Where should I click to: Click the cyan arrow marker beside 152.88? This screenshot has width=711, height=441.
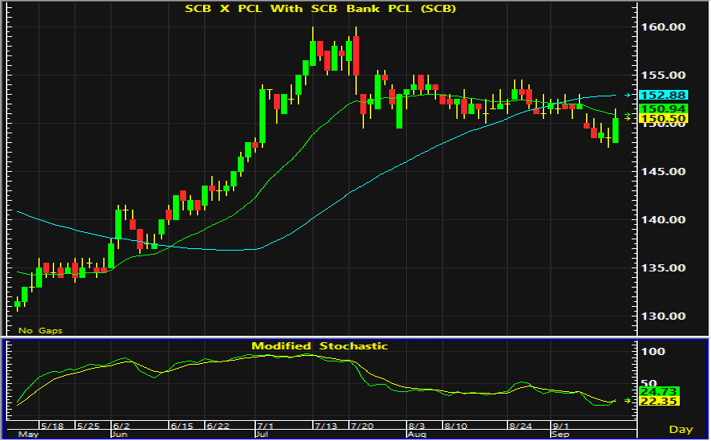point(628,95)
